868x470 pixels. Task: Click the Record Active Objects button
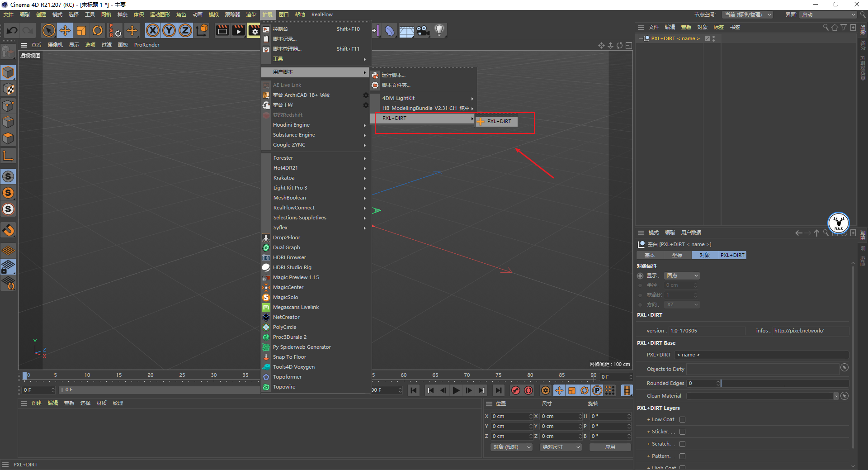515,390
